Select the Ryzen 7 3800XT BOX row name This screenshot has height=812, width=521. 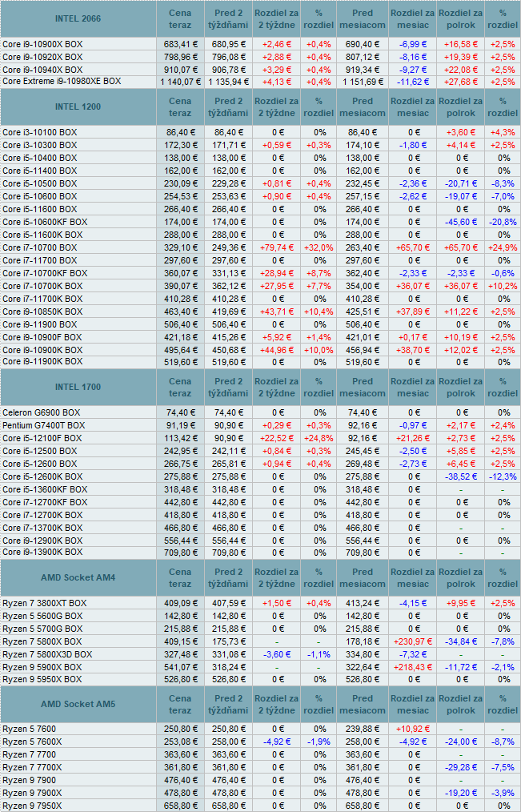point(45,603)
